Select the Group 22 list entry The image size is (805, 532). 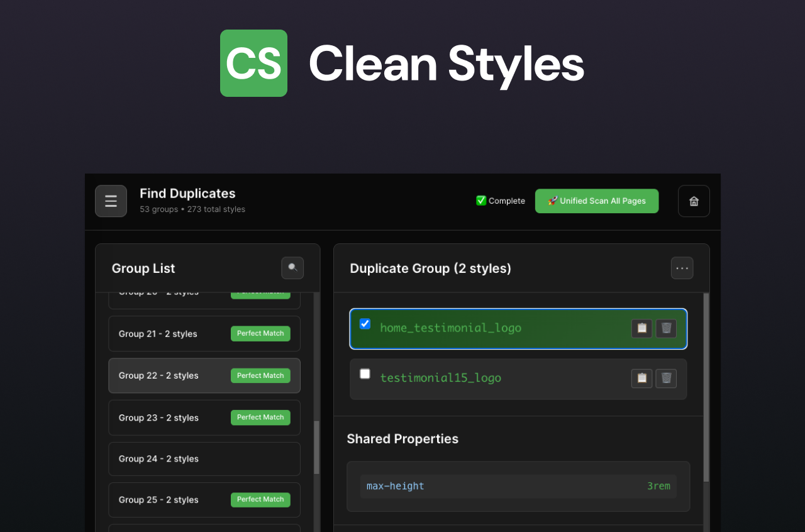click(204, 375)
